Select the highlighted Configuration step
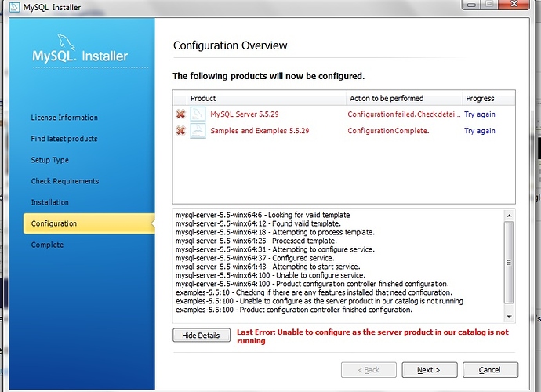541x392 pixels. tap(89, 223)
